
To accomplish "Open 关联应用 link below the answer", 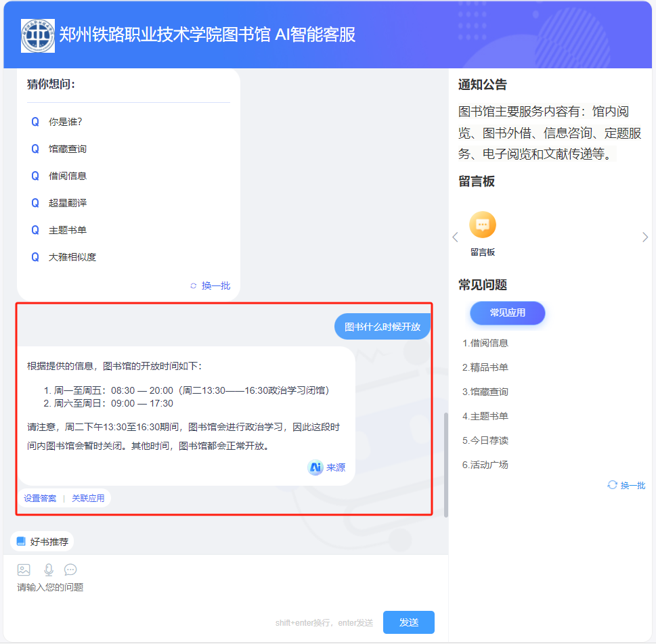I will point(88,499).
